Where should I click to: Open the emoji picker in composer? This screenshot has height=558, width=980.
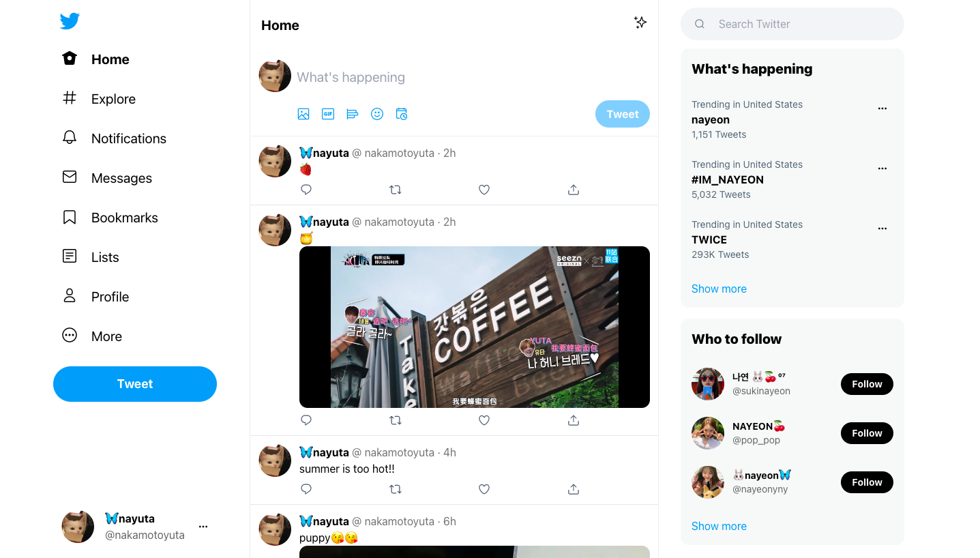(377, 114)
